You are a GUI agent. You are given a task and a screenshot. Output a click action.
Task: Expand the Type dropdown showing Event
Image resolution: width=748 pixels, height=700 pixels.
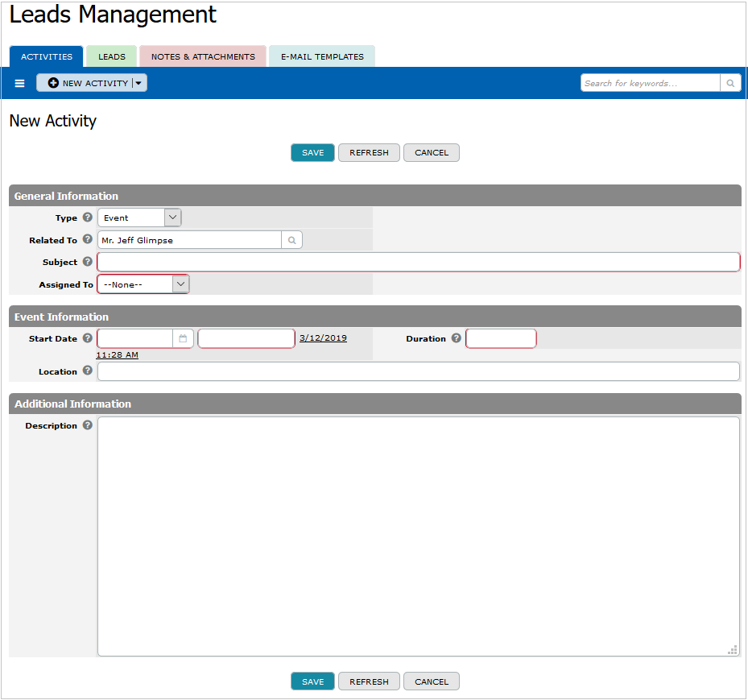[x=172, y=217]
